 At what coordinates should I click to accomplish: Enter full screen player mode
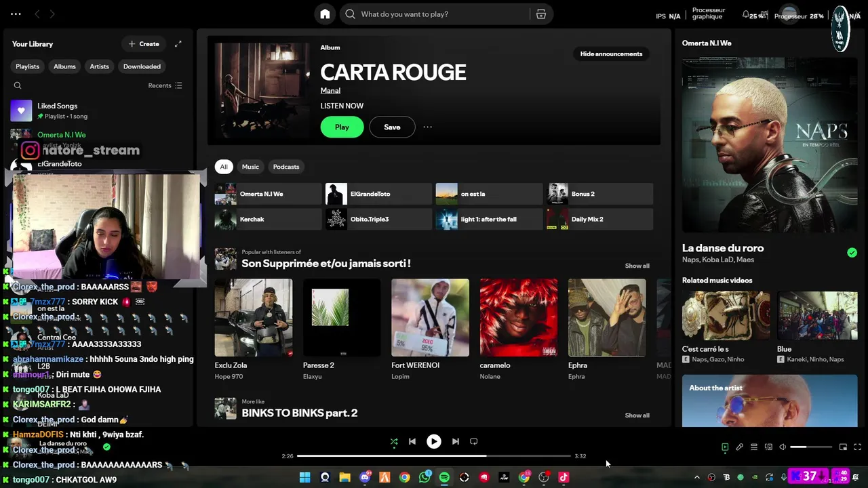857,447
